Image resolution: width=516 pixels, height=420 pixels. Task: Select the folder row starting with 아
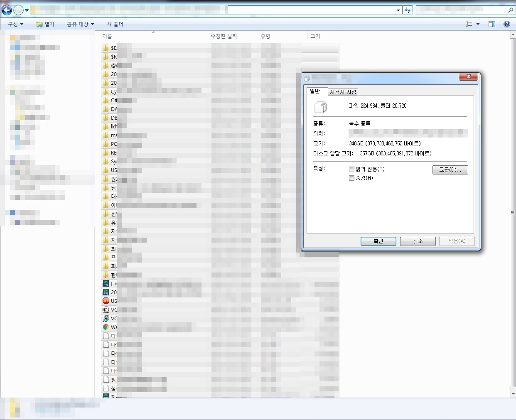[220, 205]
